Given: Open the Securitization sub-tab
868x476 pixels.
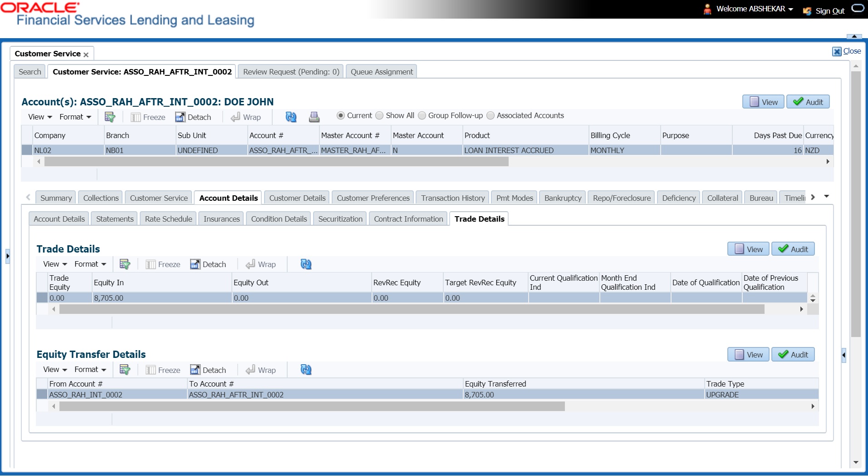Looking at the screenshot, I should tap(340, 219).
